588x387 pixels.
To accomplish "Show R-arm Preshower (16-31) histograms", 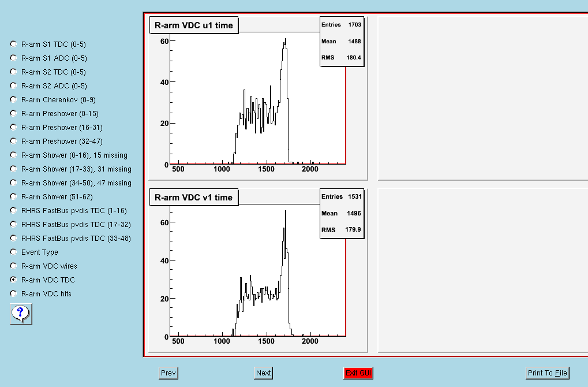I will [13, 128].
